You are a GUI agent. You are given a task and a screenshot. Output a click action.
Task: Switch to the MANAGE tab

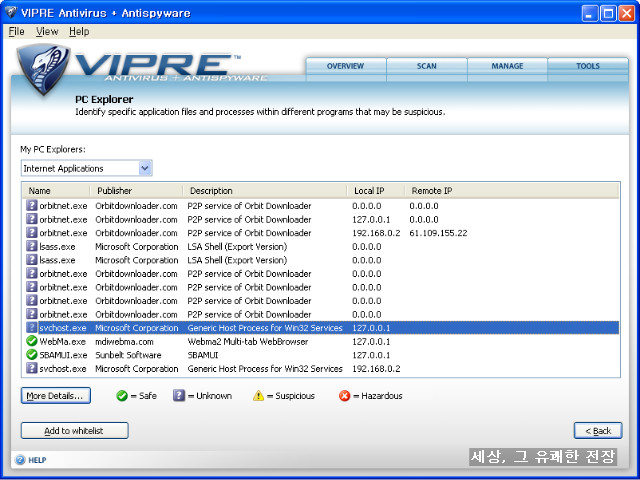click(x=507, y=66)
